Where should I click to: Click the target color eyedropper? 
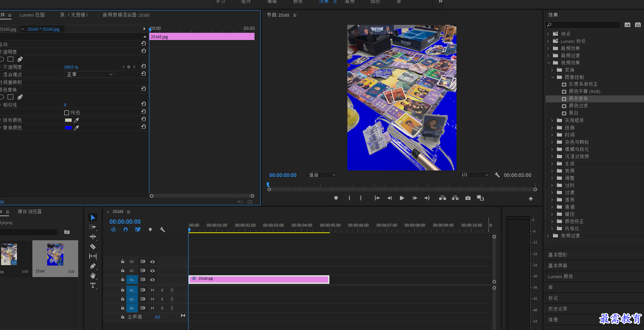click(76, 120)
